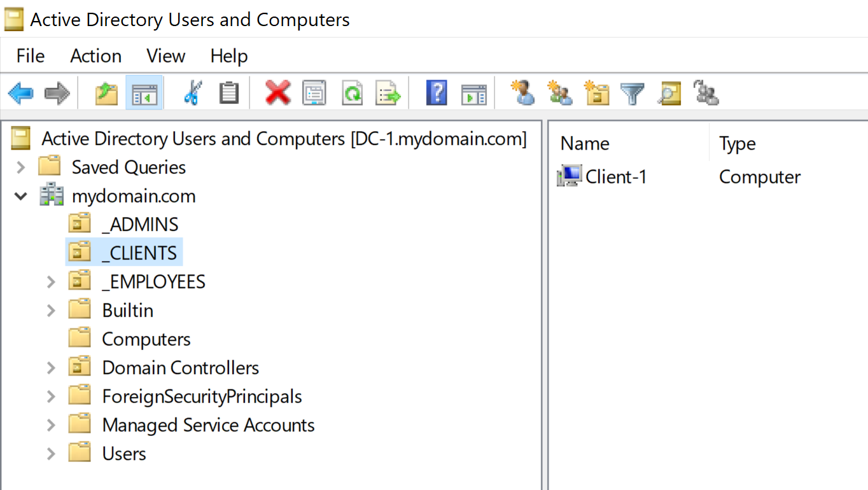
Task: Go back with the blue arrow
Action: pos(20,94)
